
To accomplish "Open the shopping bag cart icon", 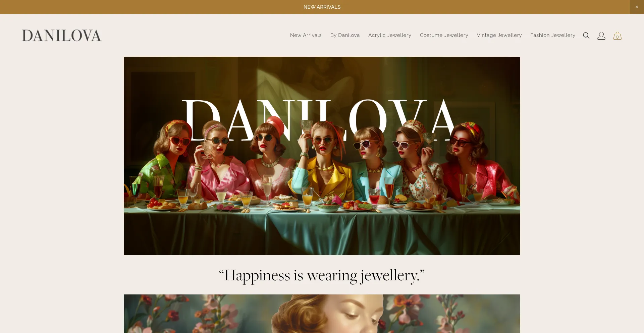I will (618, 36).
